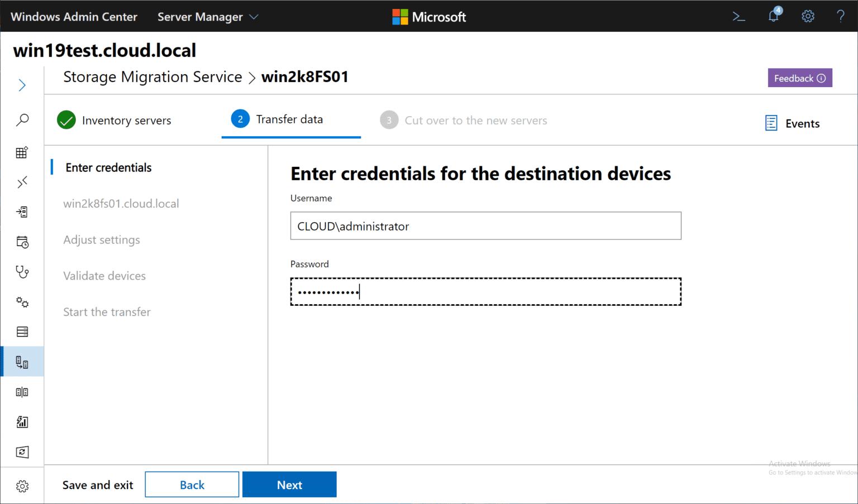This screenshot has height=504, width=858.
Task: Select the Inventory servers completed step
Action: coord(114,120)
